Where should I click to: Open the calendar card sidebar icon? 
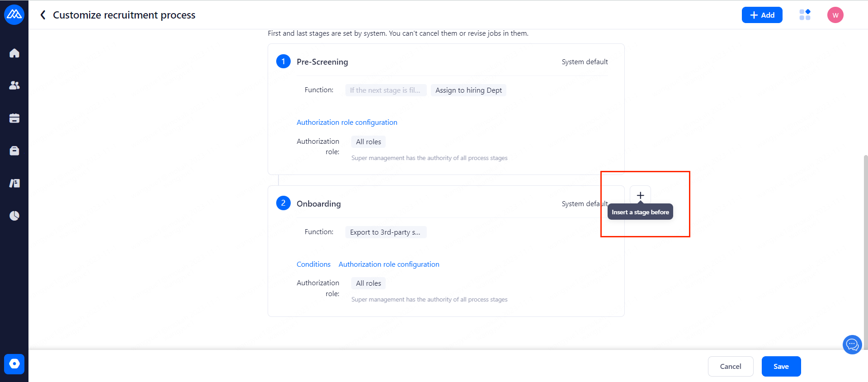tap(14, 118)
